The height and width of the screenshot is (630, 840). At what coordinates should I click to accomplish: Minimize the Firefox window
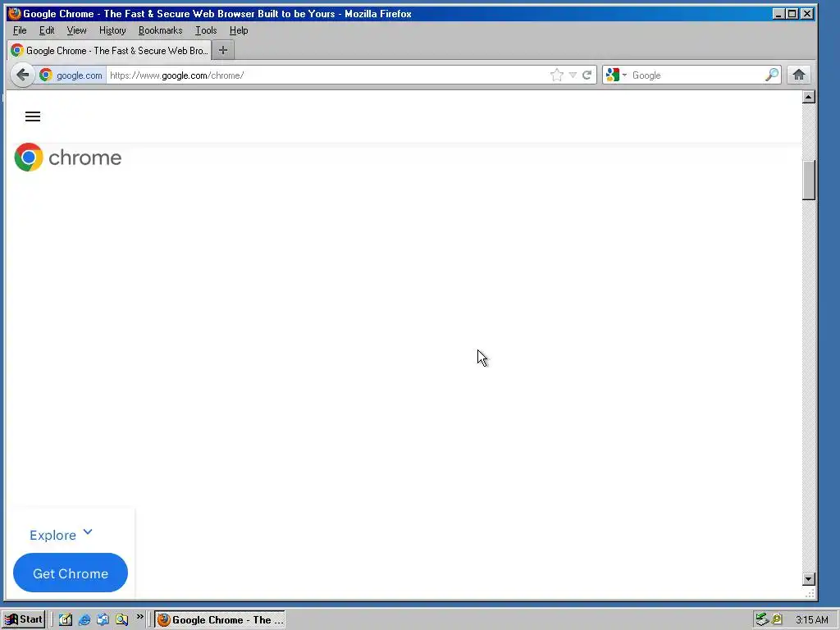click(x=779, y=13)
